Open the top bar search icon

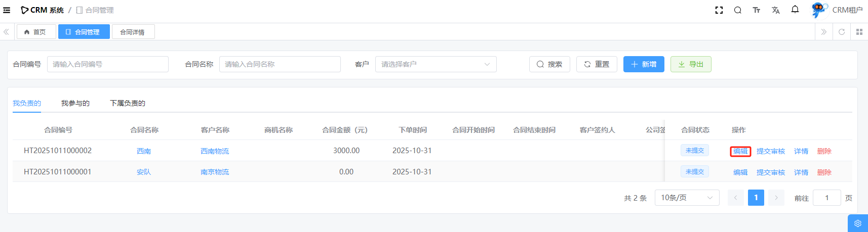737,10
